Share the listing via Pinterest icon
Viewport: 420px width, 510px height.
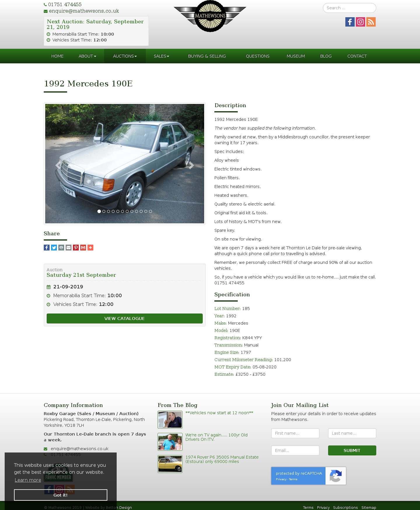[x=76, y=248]
